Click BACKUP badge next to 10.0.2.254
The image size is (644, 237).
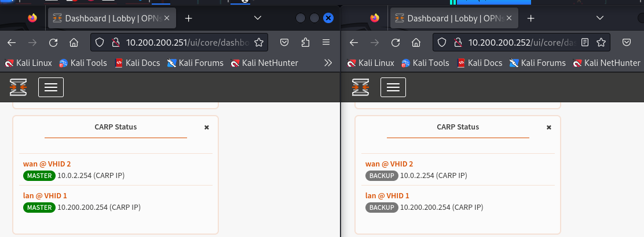[x=382, y=176]
